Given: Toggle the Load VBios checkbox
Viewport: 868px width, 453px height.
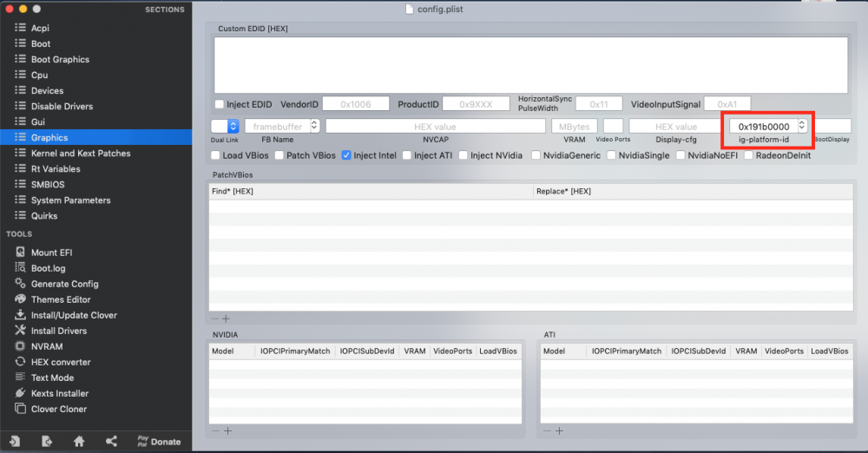Looking at the screenshot, I should tap(215, 155).
